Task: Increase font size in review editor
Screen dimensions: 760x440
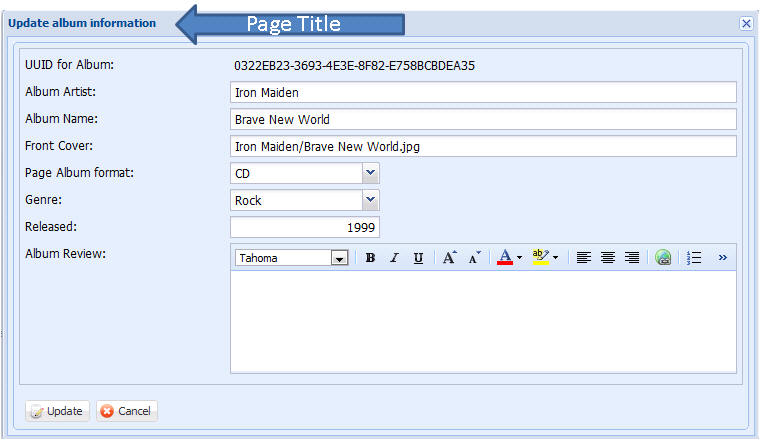Action: 449,258
